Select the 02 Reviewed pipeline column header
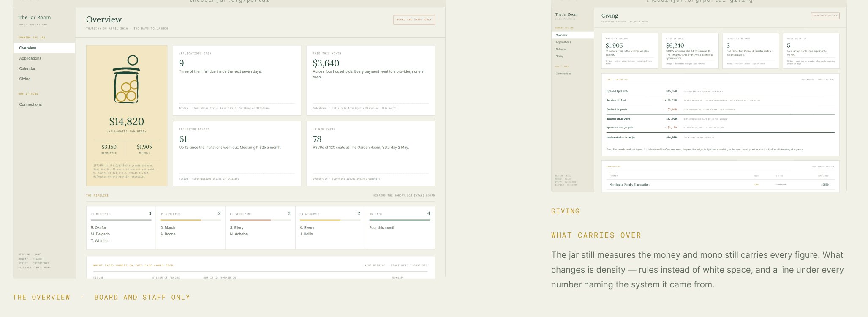Screen dimensions: 868x317 click(190, 214)
